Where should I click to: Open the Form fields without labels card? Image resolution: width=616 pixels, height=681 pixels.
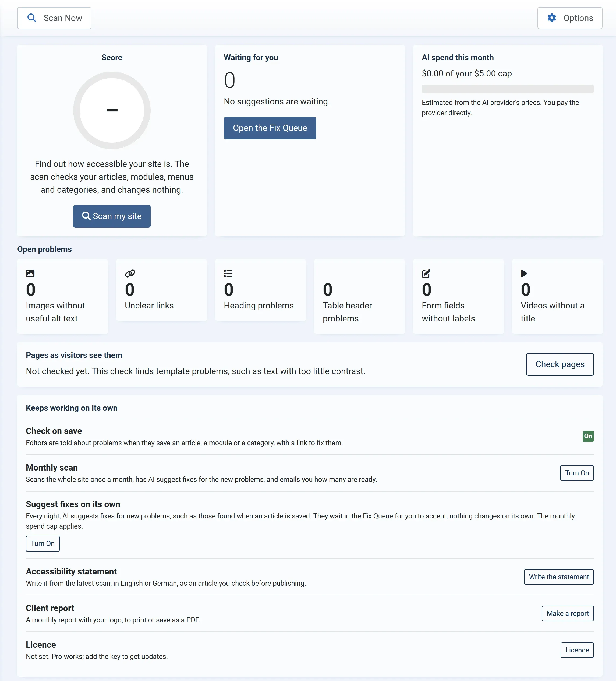pyautogui.click(x=458, y=296)
